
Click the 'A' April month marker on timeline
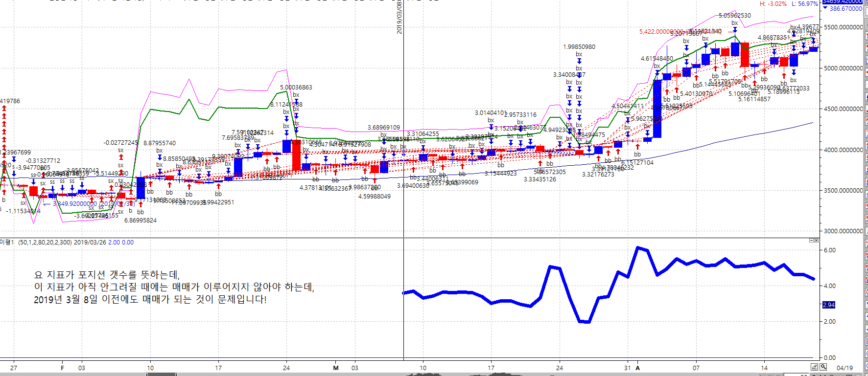pyautogui.click(x=637, y=368)
